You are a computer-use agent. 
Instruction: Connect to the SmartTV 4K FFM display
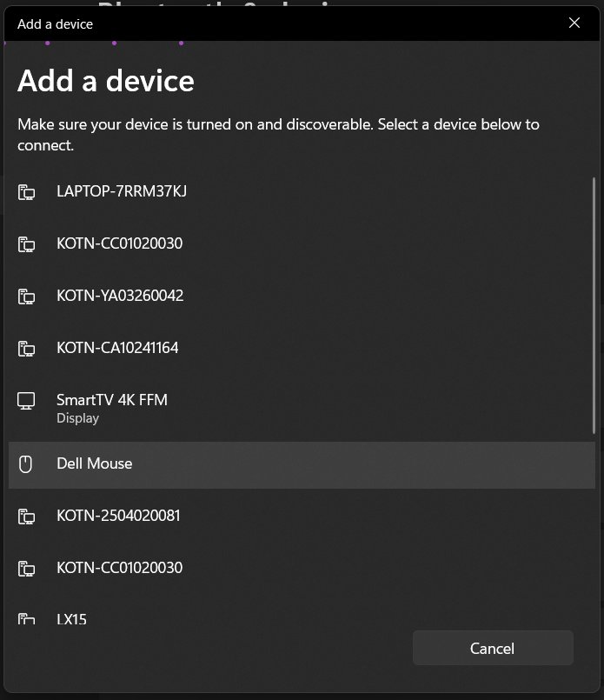(x=111, y=400)
